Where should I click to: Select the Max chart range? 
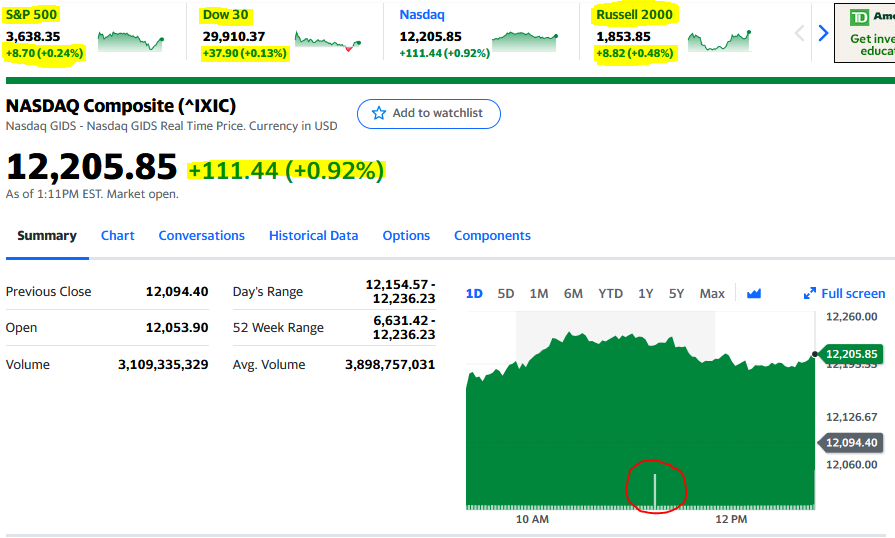712,293
